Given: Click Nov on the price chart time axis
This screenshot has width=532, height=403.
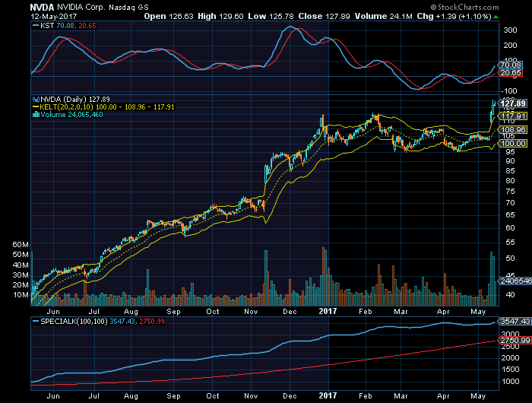Looking at the screenshot, I should point(251,312).
